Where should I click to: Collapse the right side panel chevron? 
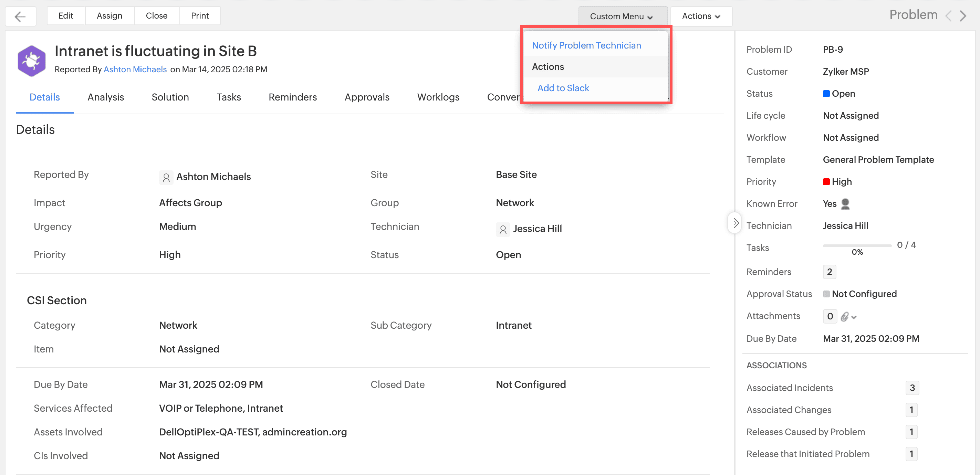click(x=736, y=223)
